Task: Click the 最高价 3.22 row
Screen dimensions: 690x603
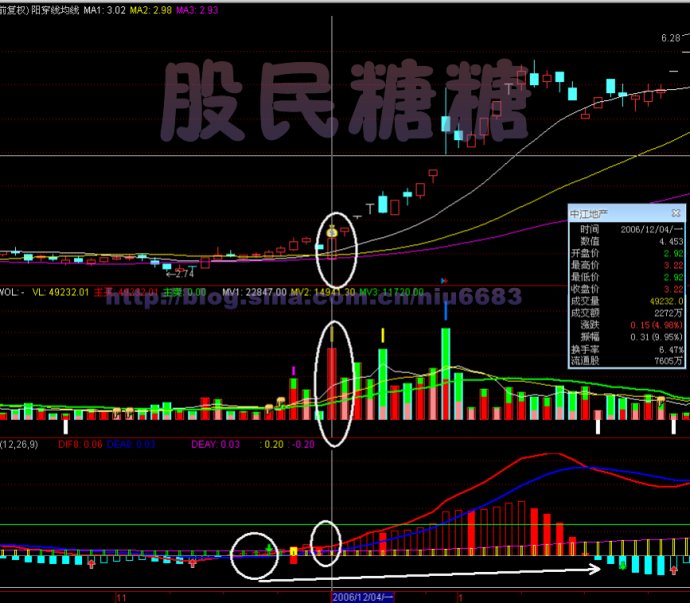Action: click(627, 265)
